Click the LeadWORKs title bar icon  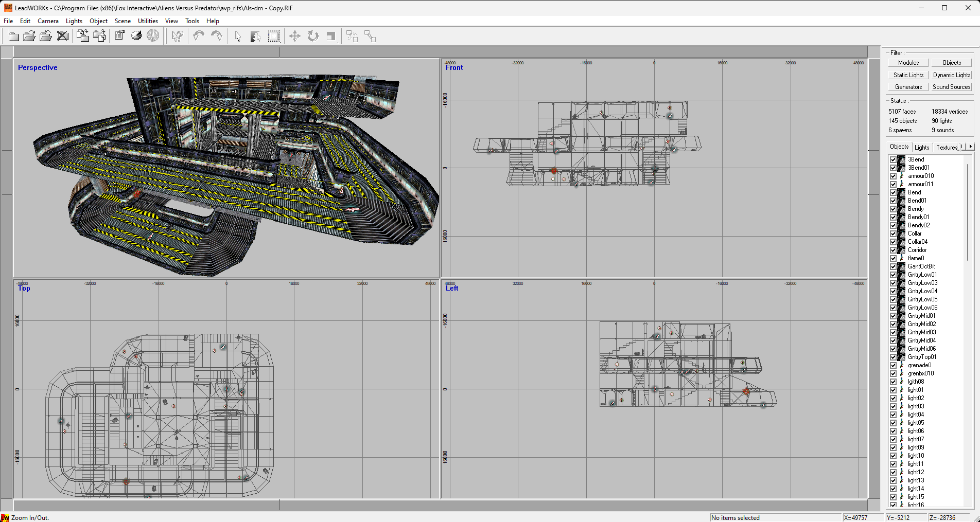[8, 8]
